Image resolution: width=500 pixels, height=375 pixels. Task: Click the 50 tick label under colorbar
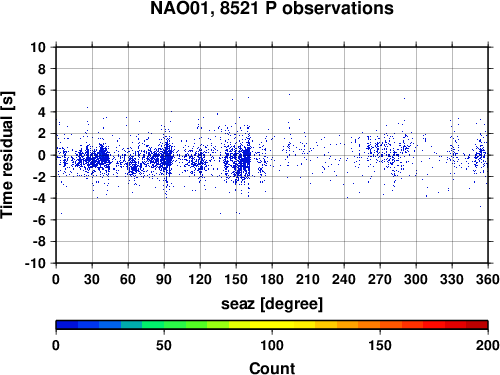tap(164, 345)
